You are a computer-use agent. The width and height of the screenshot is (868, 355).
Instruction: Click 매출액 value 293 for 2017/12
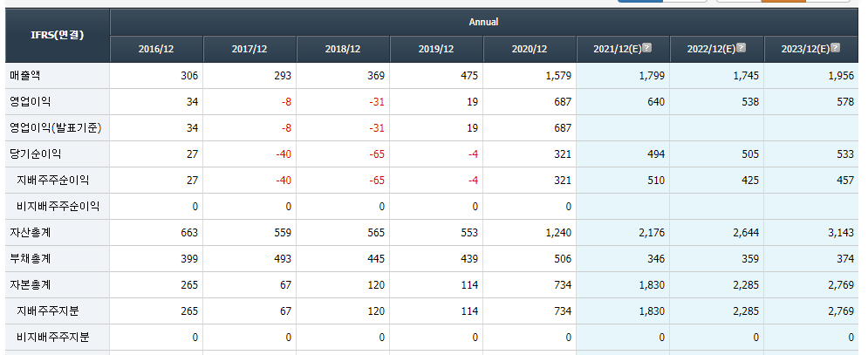(x=283, y=76)
